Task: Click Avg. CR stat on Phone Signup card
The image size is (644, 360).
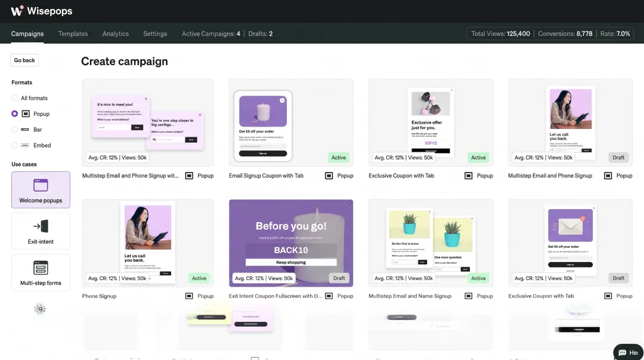Action: [x=117, y=278]
